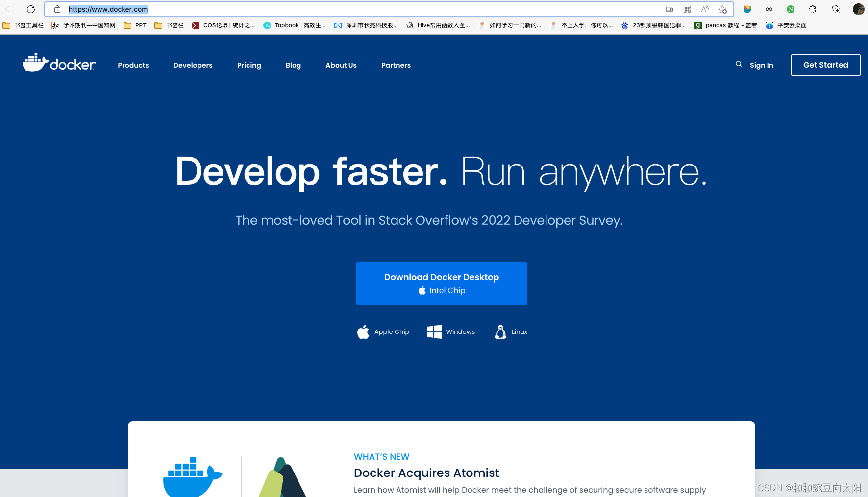Open the 深圳市长亮科技 bookmark
Screen dimensions: 868x497
pos(366,25)
